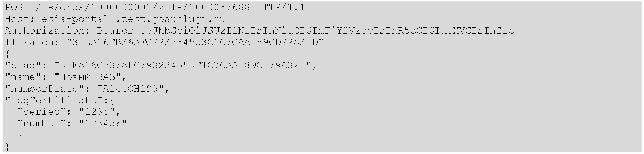Screen dimensions: 644x154
Task: Click the Host header label
Action: click(20, 19)
